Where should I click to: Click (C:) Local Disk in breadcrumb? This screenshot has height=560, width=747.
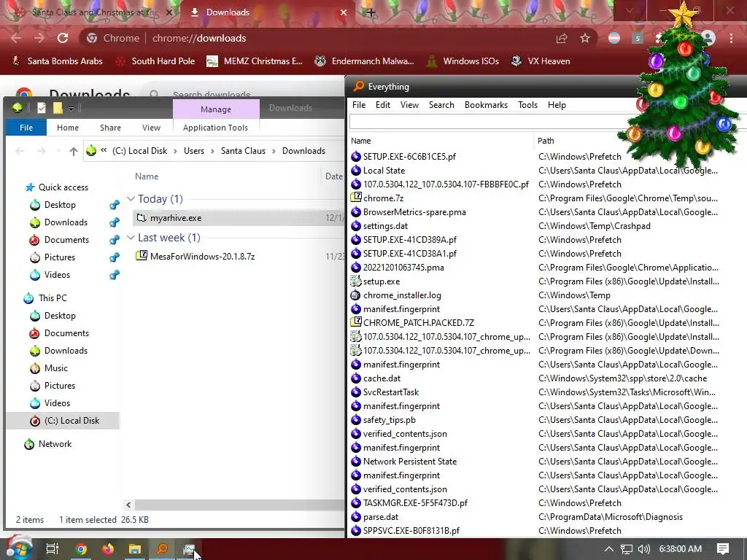[x=139, y=151]
